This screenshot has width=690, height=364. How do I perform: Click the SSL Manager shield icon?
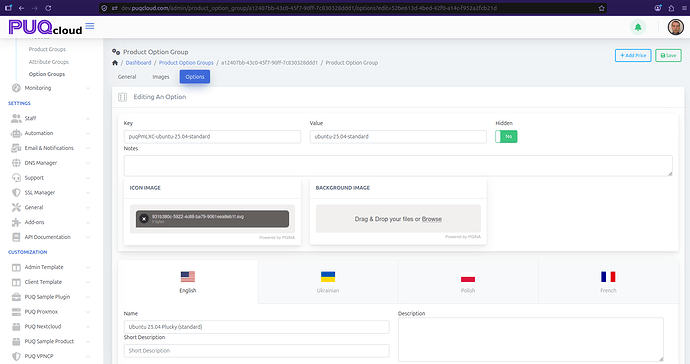tap(16, 192)
